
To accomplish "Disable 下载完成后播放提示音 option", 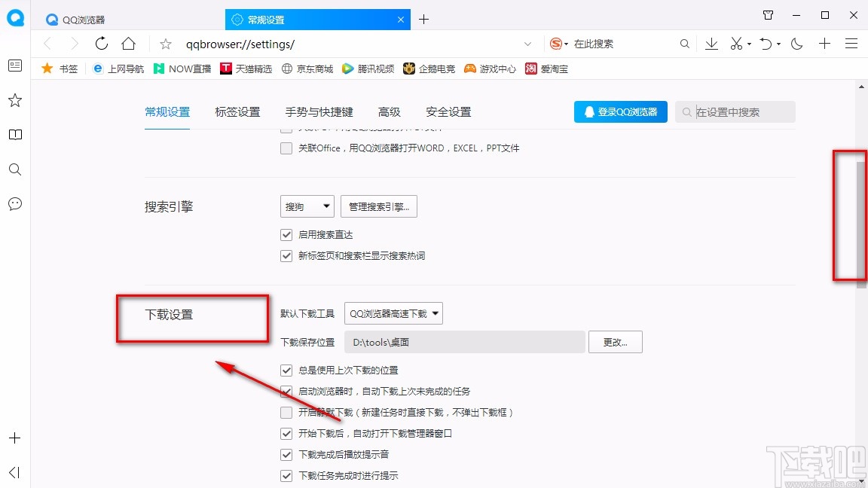I will pos(286,454).
